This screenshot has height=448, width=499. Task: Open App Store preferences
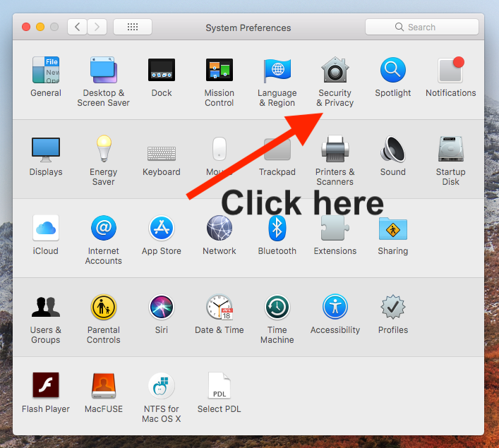tap(162, 228)
